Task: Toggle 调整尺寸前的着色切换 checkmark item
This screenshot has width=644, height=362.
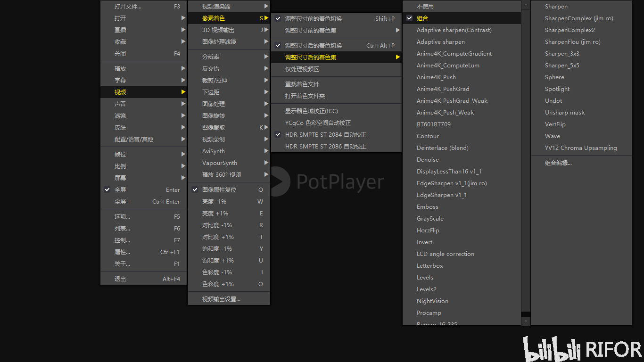Action: click(336, 18)
